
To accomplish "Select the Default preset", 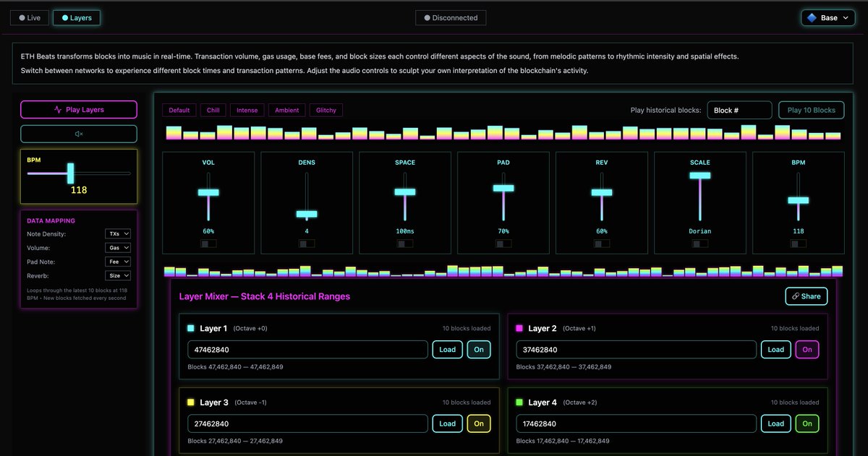I will click(x=179, y=110).
